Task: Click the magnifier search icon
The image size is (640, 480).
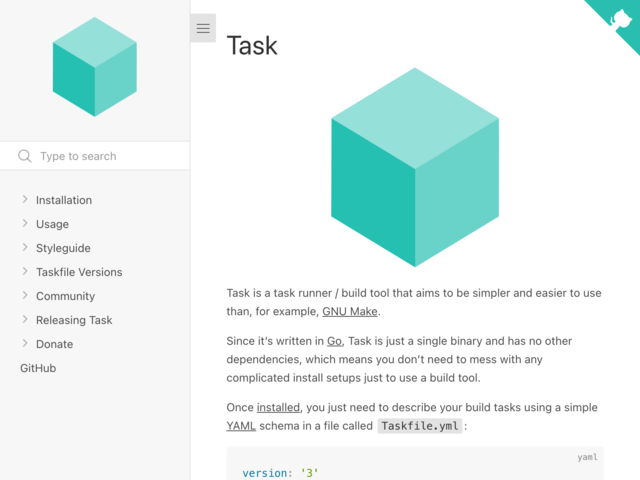Action: (x=24, y=156)
